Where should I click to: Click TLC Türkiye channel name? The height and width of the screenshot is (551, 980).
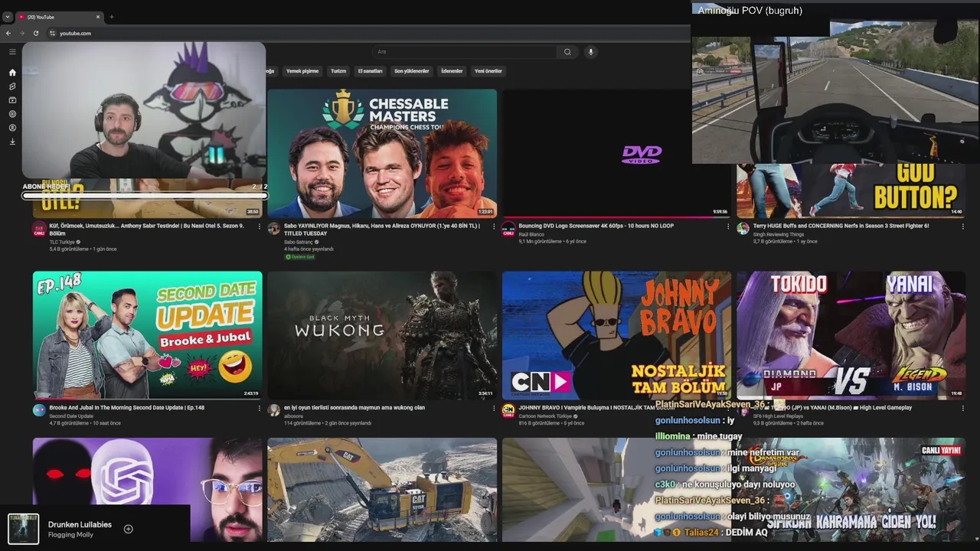pos(62,242)
